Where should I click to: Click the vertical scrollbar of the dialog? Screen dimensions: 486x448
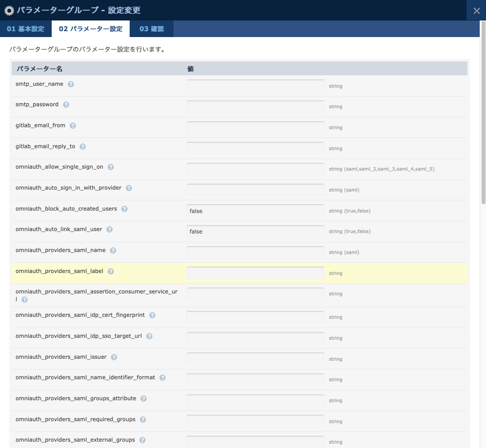pyautogui.click(x=483, y=112)
